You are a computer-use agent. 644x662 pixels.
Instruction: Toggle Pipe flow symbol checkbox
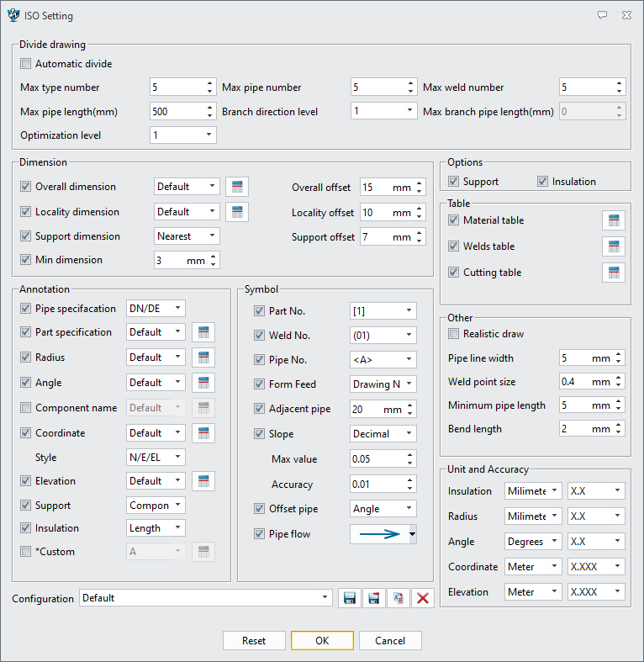point(259,533)
